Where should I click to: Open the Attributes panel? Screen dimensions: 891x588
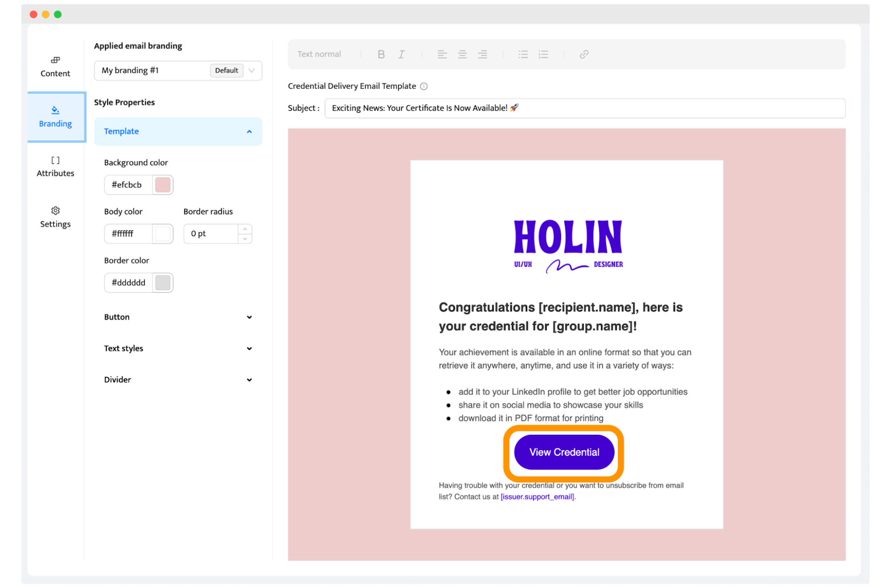click(x=55, y=166)
